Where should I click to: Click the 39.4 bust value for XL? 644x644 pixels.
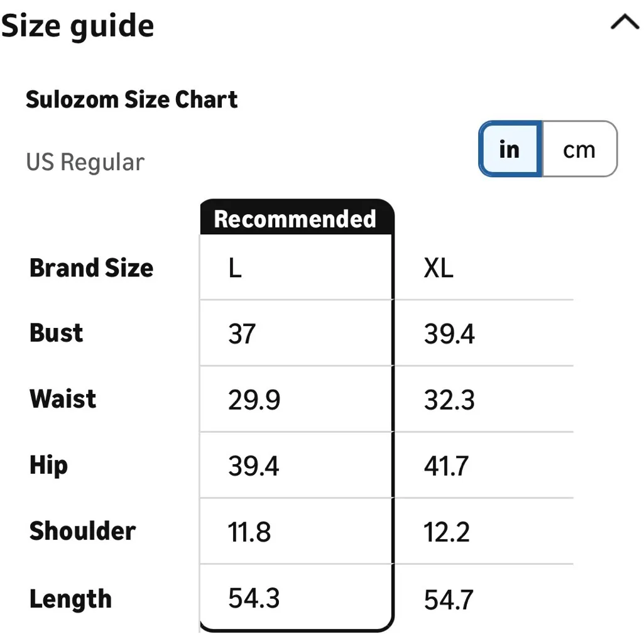[x=448, y=334]
